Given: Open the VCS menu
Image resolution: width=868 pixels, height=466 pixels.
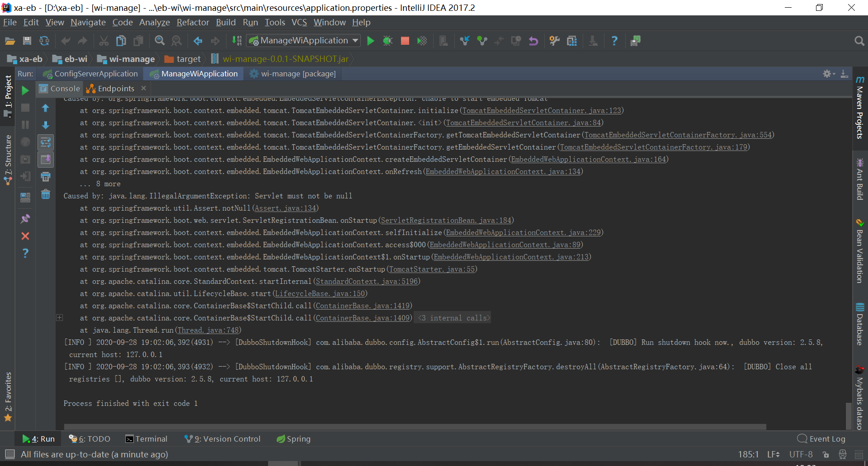Looking at the screenshot, I should [x=299, y=22].
